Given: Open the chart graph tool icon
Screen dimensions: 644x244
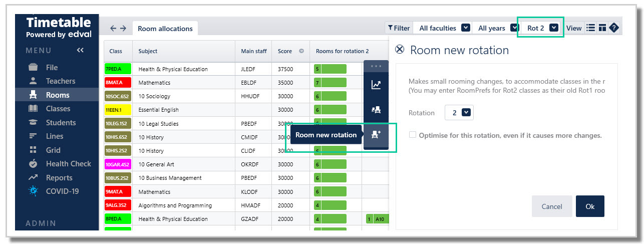Looking at the screenshot, I should pos(376,85).
